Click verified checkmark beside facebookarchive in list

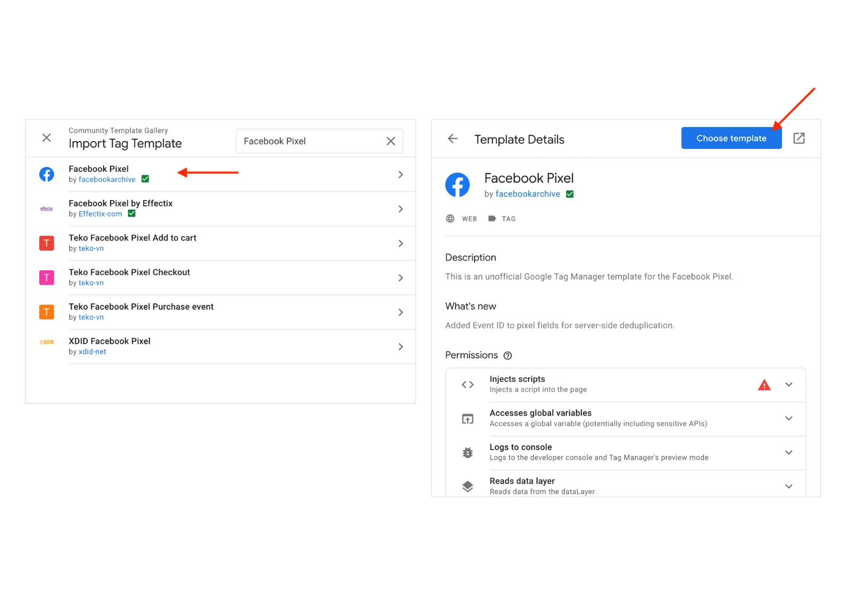click(x=145, y=179)
